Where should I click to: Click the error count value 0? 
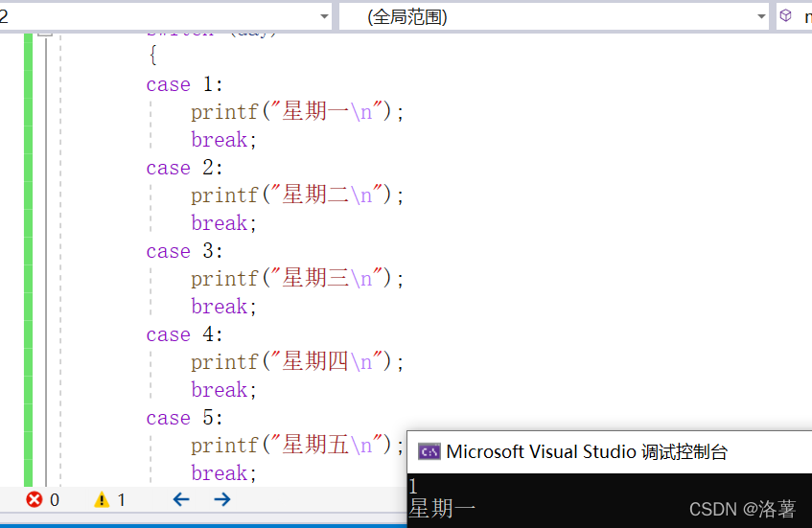55,500
